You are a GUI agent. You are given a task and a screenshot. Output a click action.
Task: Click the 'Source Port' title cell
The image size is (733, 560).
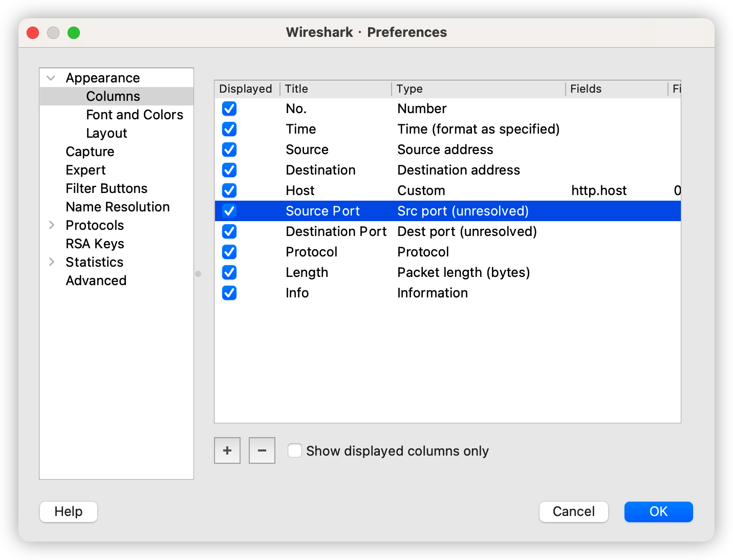click(323, 211)
